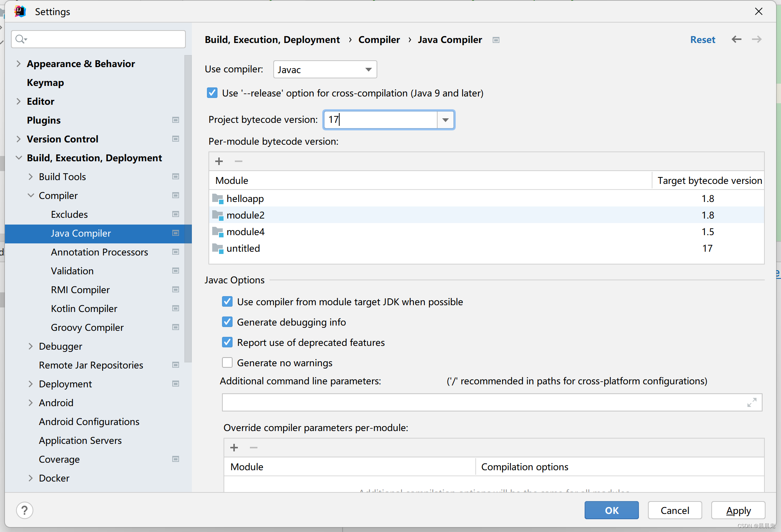Click the help question mark icon

25,511
